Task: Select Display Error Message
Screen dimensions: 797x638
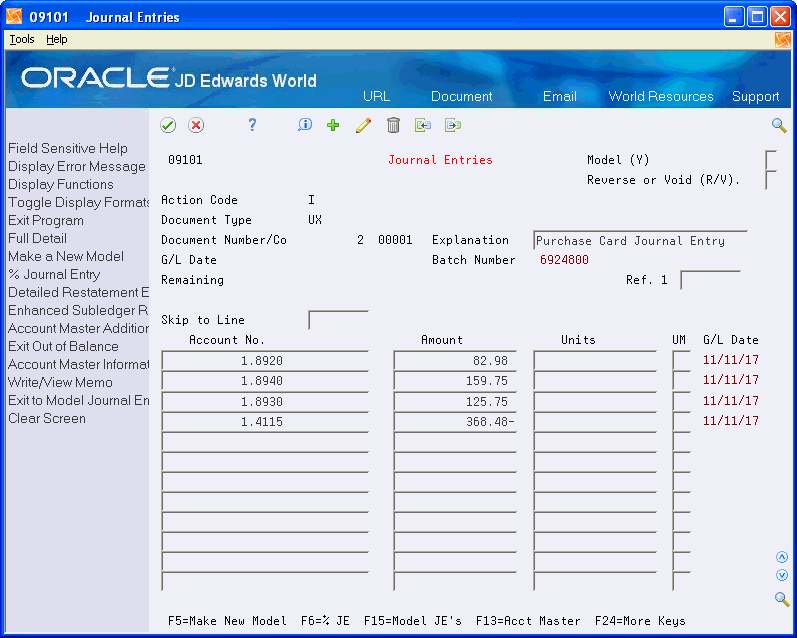Action: point(77,166)
